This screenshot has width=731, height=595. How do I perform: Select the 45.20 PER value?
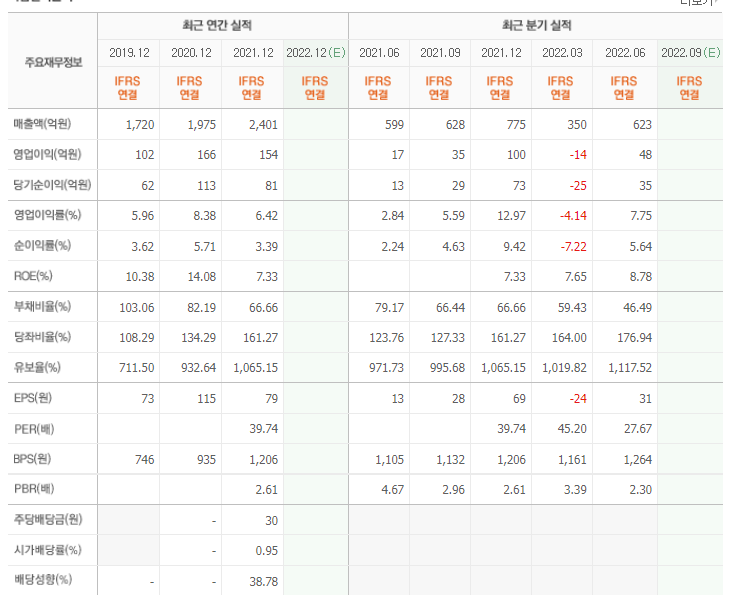point(572,429)
